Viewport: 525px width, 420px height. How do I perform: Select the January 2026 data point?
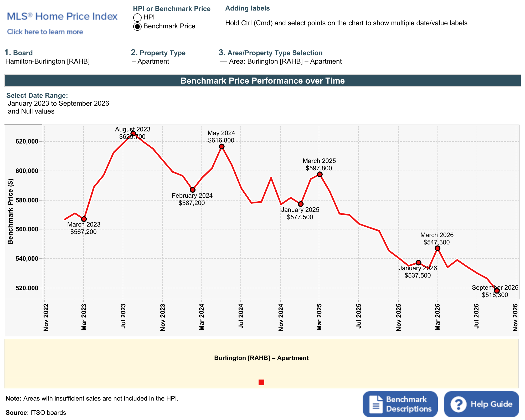coord(419,263)
